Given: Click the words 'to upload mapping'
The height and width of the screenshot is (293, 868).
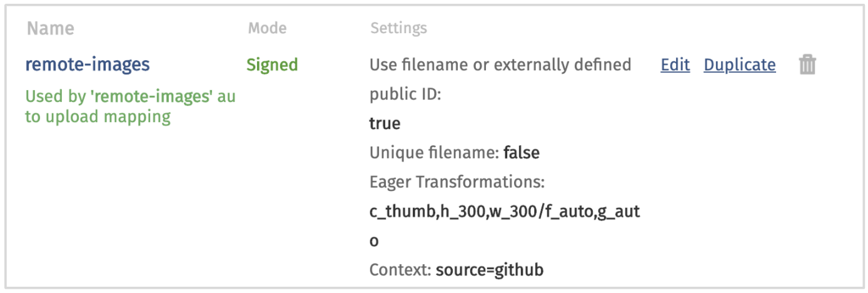Looking at the screenshot, I should (x=98, y=116).
